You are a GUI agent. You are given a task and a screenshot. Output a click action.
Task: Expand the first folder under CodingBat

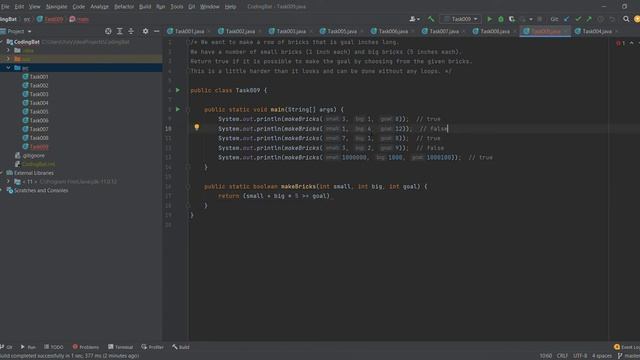tap(8, 50)
